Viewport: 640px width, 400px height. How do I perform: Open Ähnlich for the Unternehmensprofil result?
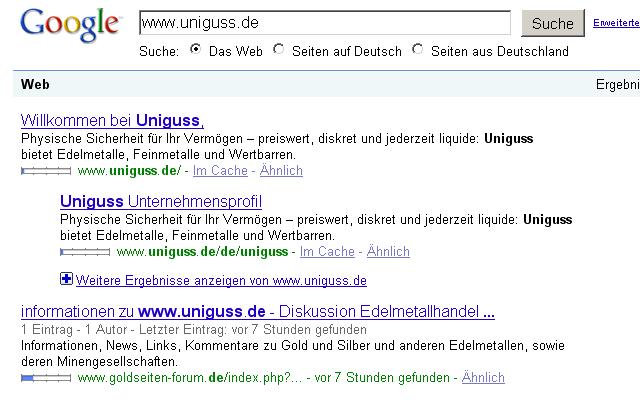tap(388, 251)
